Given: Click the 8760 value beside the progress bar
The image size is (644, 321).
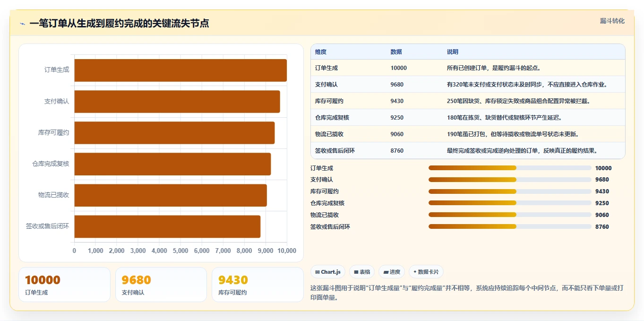Looking at the screenshot, I should click(602, 226).
